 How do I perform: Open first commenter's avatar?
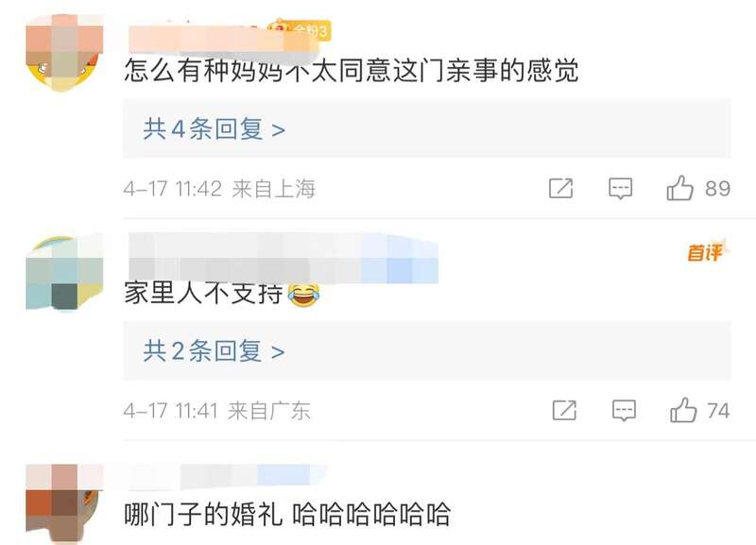pyautogui.click(x=64, y=53)
